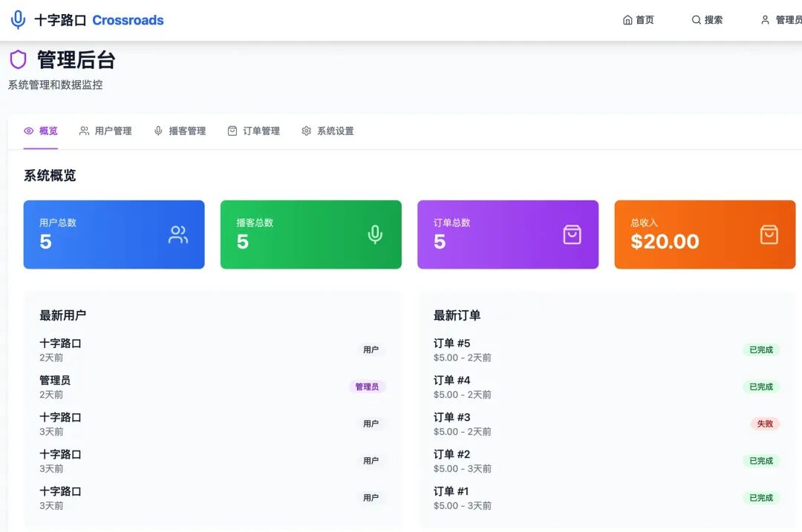Click the gear icon of 系统设置 tab
Image resolution: width=802 pixels, height=532 pixels.
(x=307, y=131)
